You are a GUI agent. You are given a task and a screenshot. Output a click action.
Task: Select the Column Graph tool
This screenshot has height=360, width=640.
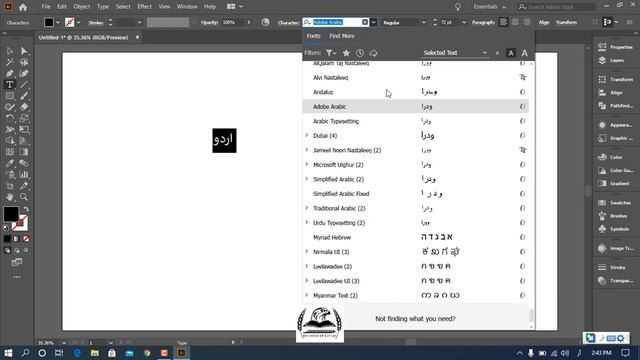click(24, 175)
